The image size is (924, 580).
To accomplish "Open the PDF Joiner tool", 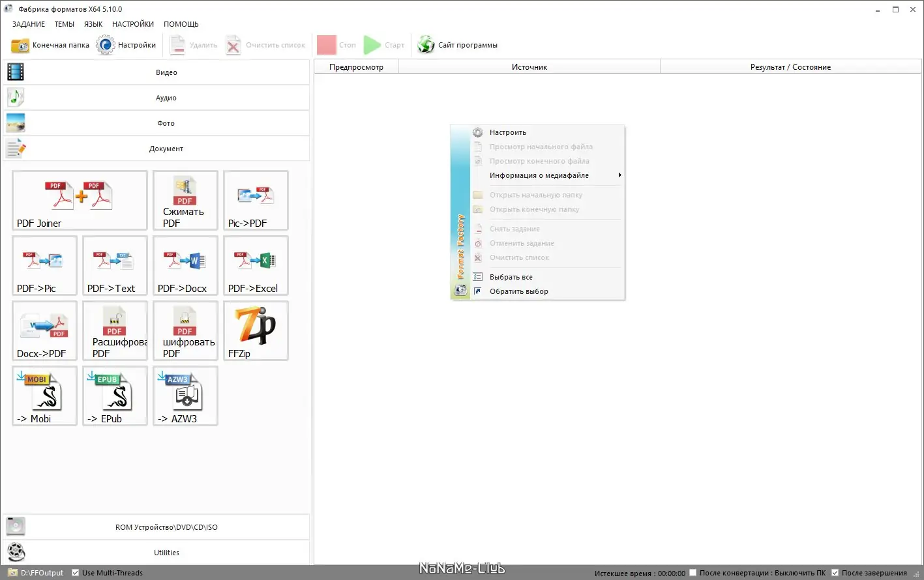I will click(80, 200).
